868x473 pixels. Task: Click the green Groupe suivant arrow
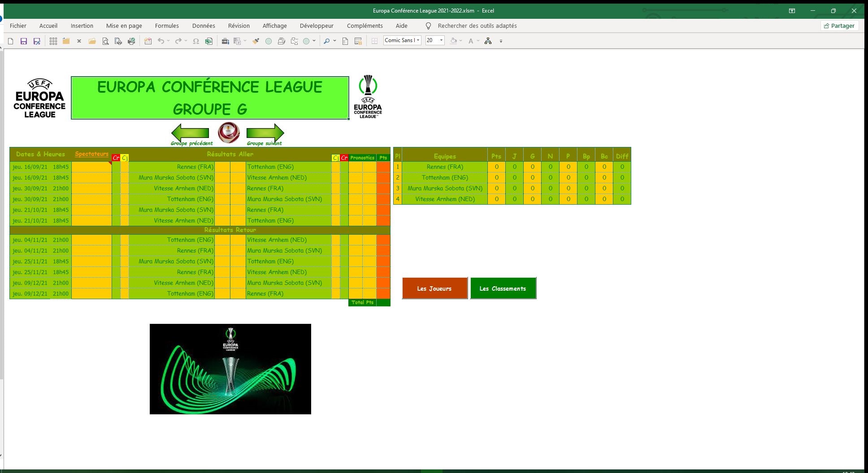coord(265,133)
